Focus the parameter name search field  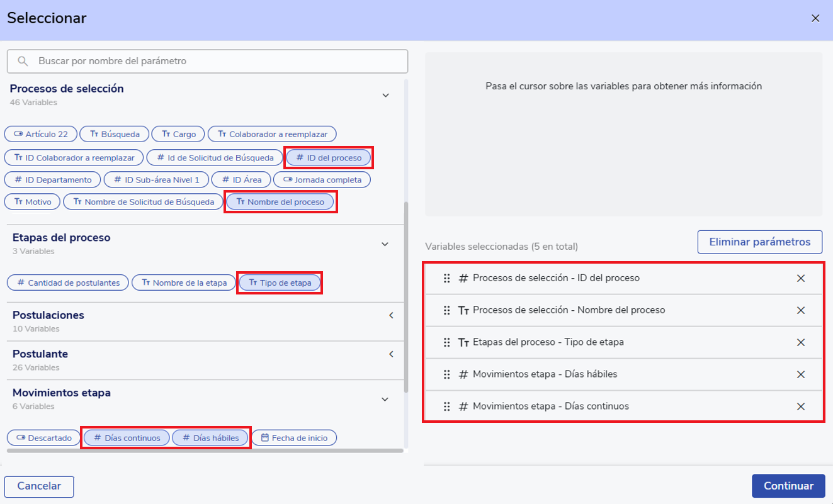click(214, 61)
